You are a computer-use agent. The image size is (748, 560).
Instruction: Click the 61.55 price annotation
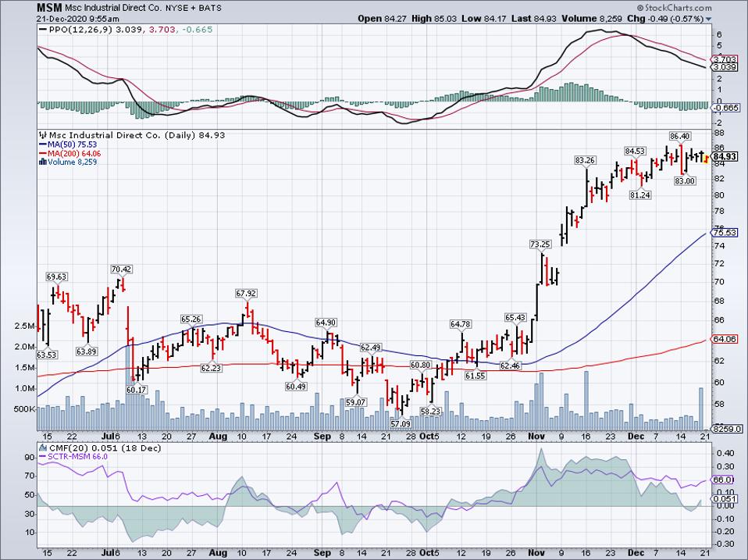point(476,376)
